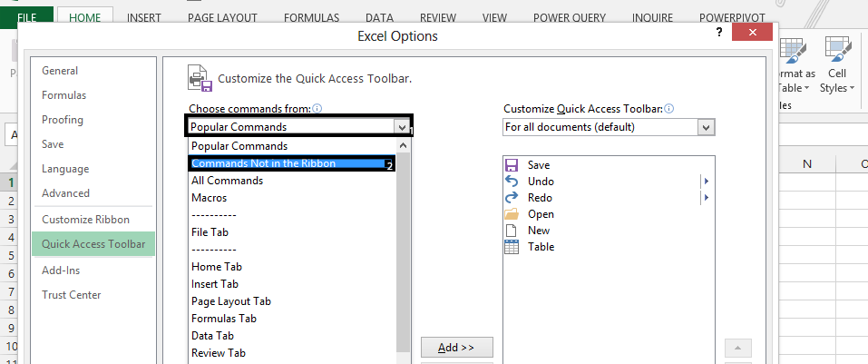This screenshot has width=868, height=364.
Task: Click the Move Up arrow button
Action: (738, 349)
